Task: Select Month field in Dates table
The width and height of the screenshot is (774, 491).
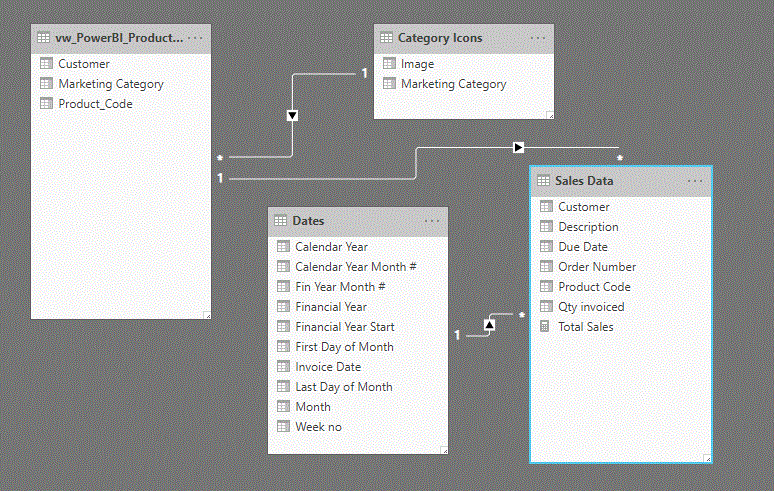Action: pos(358,407)
